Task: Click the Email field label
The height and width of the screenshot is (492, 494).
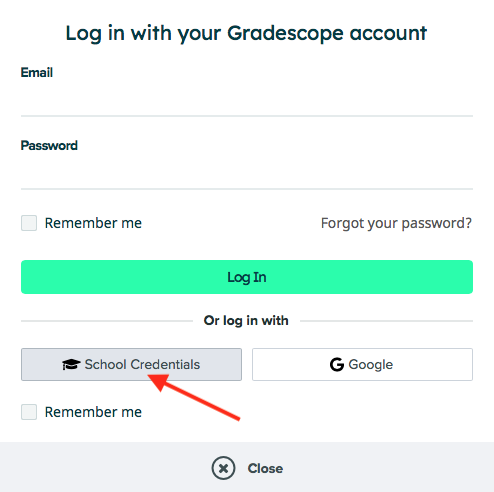Action: (x=37, y=72)
